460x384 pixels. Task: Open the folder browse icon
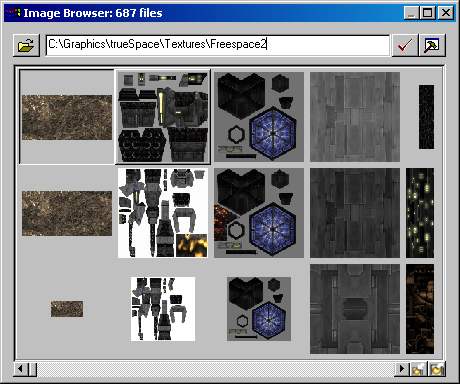click(x=26, y=45)
